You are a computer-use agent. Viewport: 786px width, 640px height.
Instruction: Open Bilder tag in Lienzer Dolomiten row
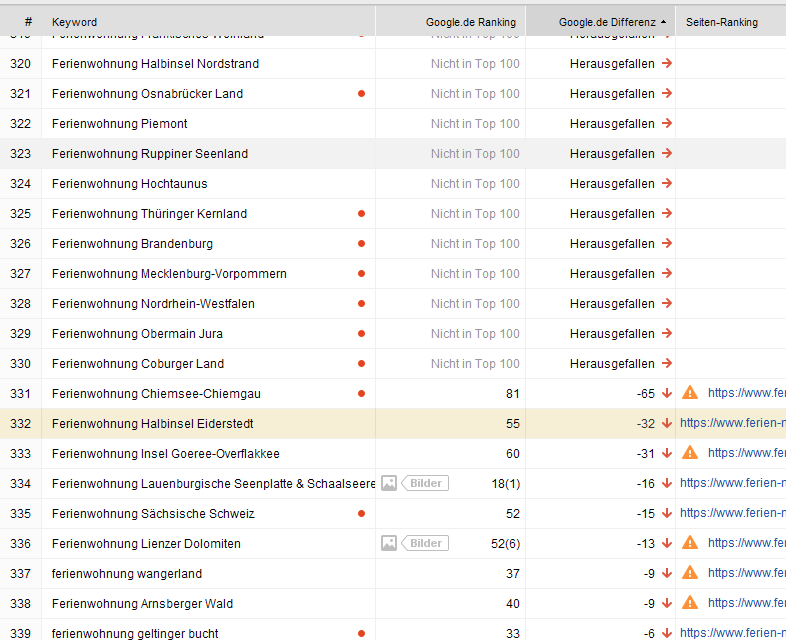[x=426, y=543]
